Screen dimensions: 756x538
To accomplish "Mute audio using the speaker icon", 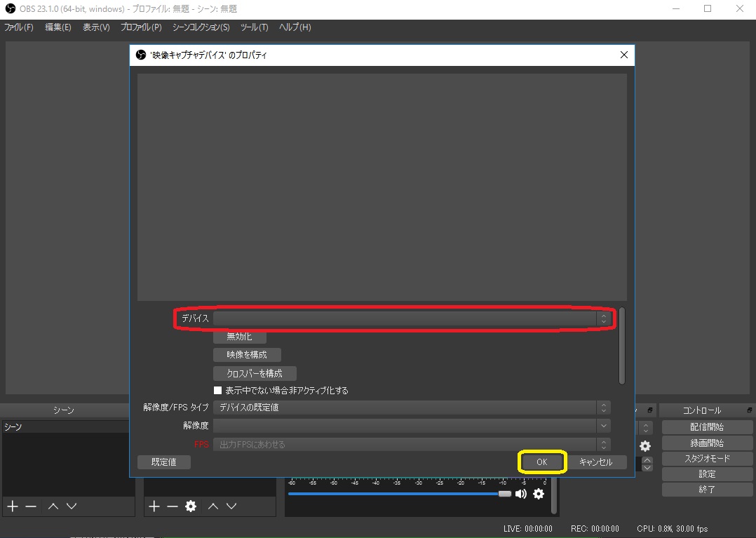I will 521,494.
